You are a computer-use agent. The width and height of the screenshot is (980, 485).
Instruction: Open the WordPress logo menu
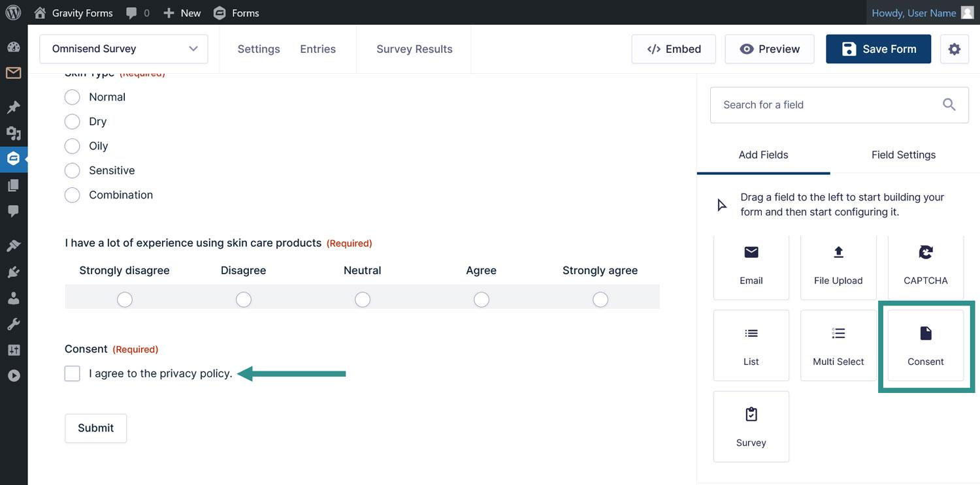pyautogui.click(x=13, y=12)
